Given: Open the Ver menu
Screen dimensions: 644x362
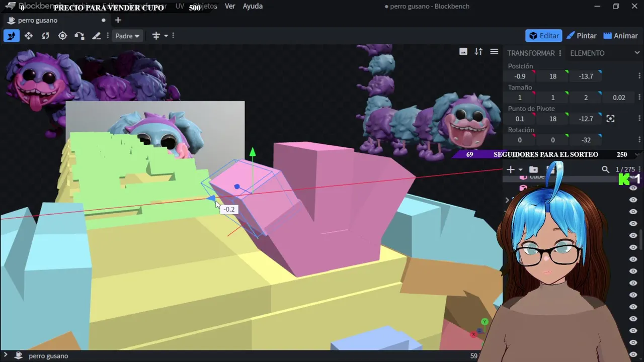Looking at the screenshot, I should (230, 6).
